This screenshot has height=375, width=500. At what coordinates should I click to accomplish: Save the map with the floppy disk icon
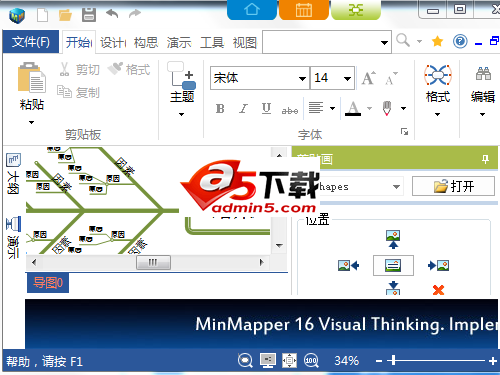89,15
